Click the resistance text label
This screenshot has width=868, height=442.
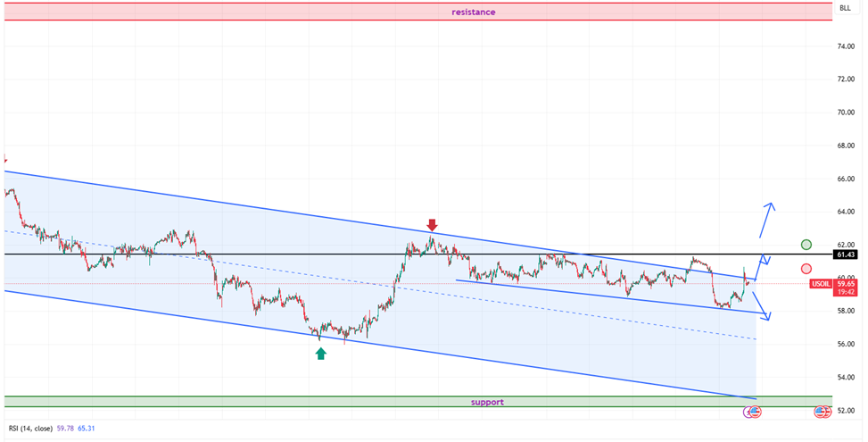click(473, 13)
